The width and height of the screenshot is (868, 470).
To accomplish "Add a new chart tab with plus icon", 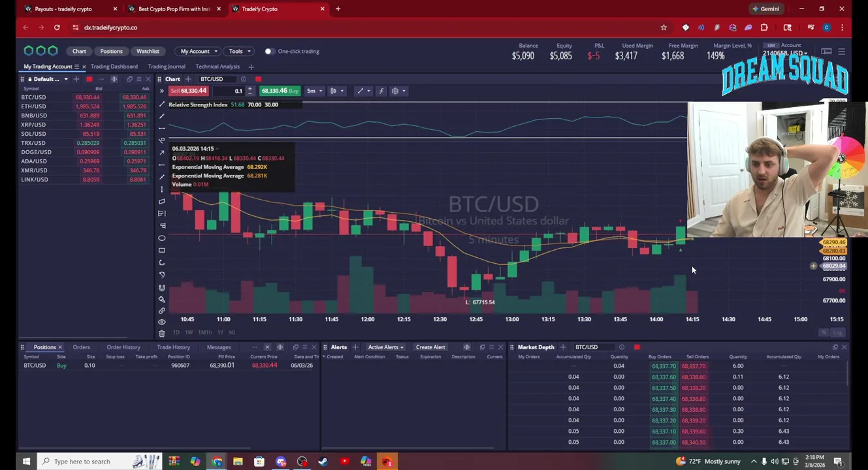I will (188, 79).
